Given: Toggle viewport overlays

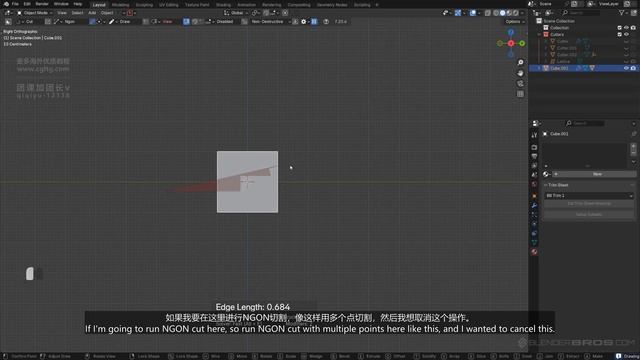Looking at the screenshot, I should coord(473,13).
